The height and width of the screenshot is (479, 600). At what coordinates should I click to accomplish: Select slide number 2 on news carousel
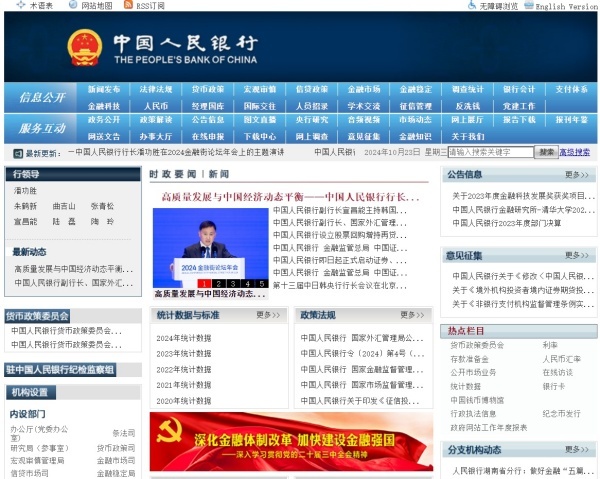tap(218, 283)
